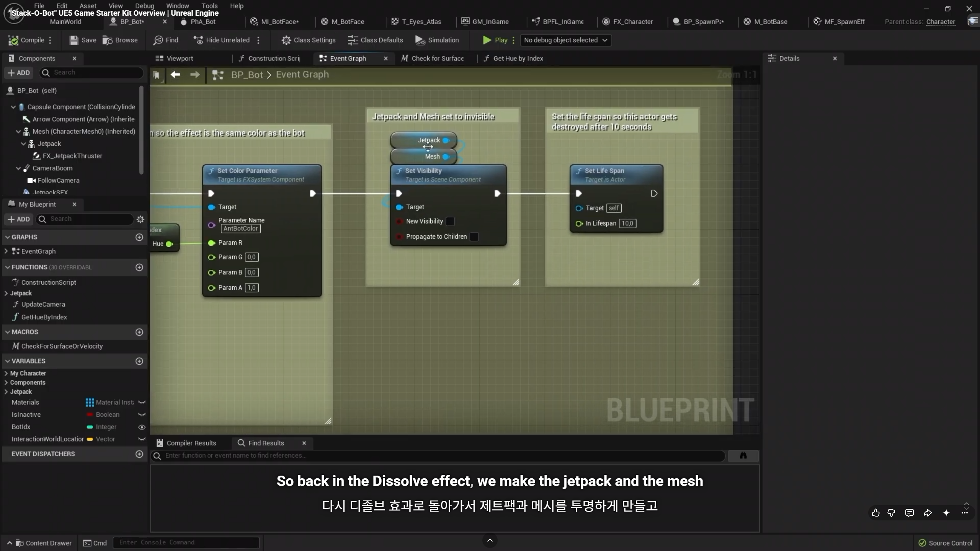The image size is (980, 551).
Task: Click the find-in-blueprints binoculars button
Action: point(743,455)
